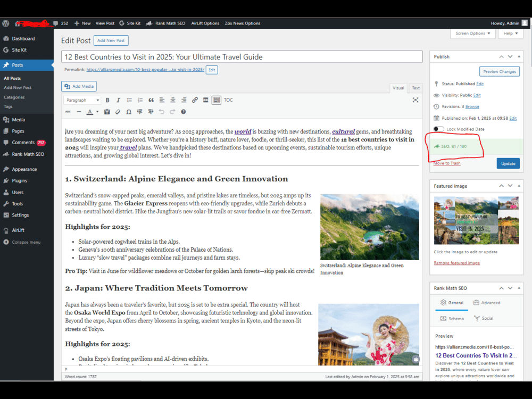This screenshot has width=532, height=399.
Task: Enter distraction-free fullscreen mode
Action: click(415, 100)
